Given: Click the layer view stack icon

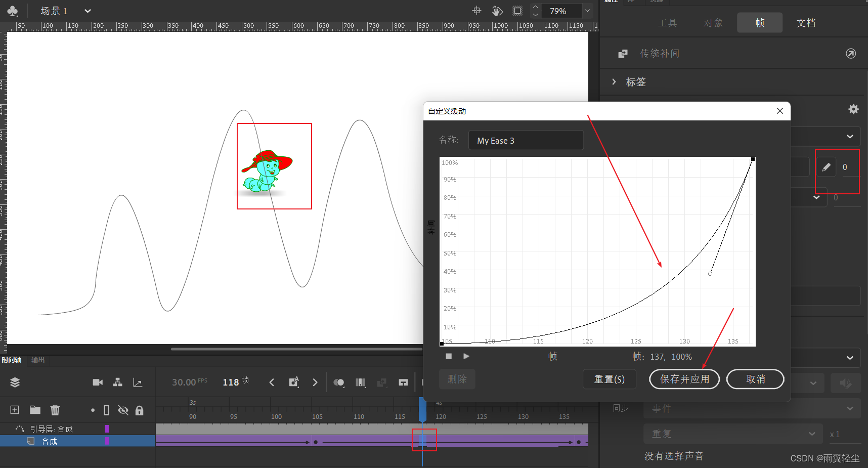Looking at the screenshot, I should [x=15, y=382].
